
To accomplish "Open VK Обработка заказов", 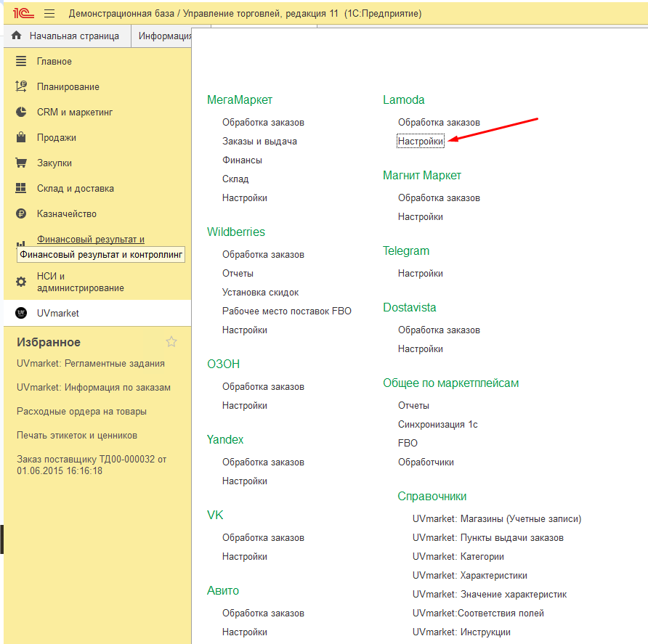I will 263,538.
